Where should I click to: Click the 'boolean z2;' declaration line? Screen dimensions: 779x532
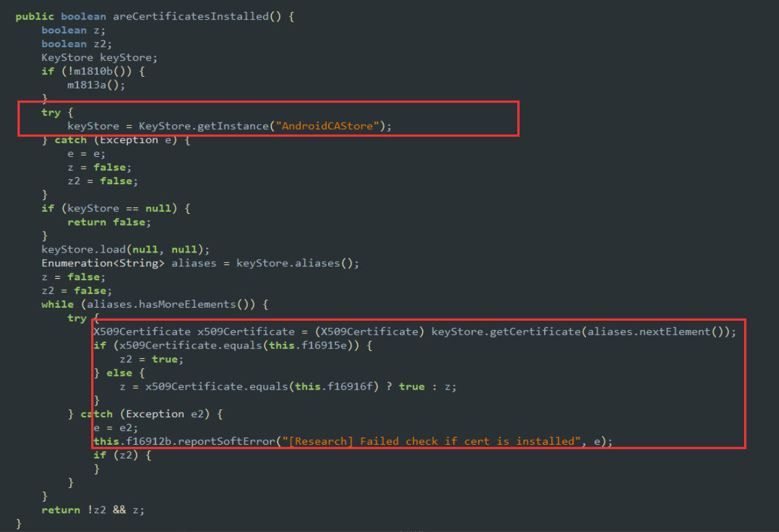click(x=77, y=44)
